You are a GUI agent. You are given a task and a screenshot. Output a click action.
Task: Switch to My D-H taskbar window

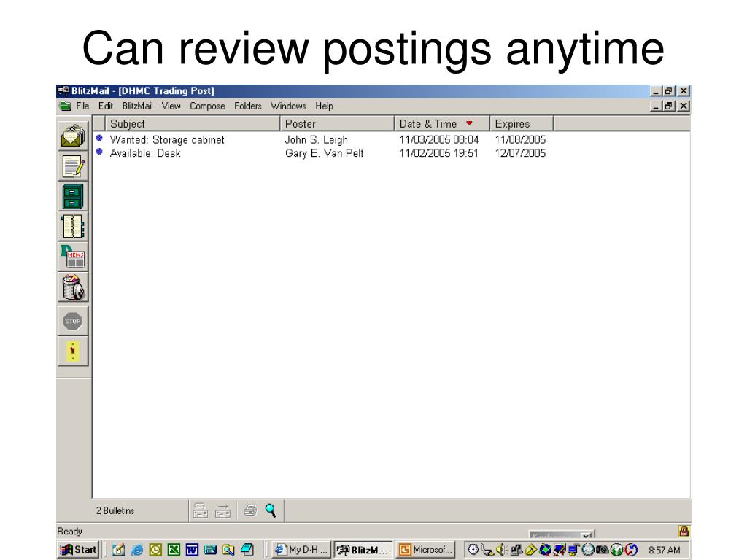(301, 550)
